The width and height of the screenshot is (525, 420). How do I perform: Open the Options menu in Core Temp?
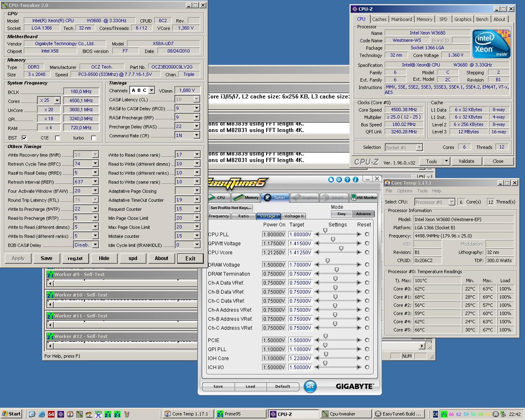(404, 191)
